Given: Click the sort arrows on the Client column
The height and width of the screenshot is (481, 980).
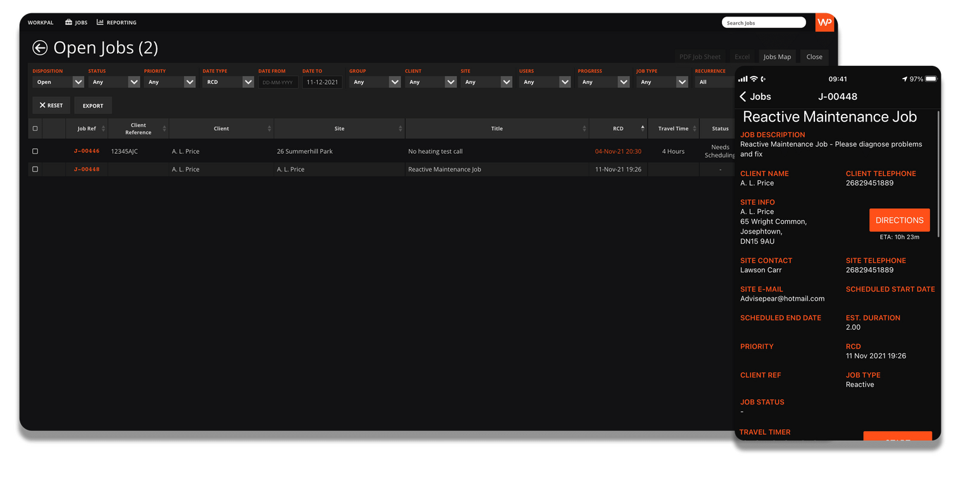Looking at the screenshot, I should [270, 128].
